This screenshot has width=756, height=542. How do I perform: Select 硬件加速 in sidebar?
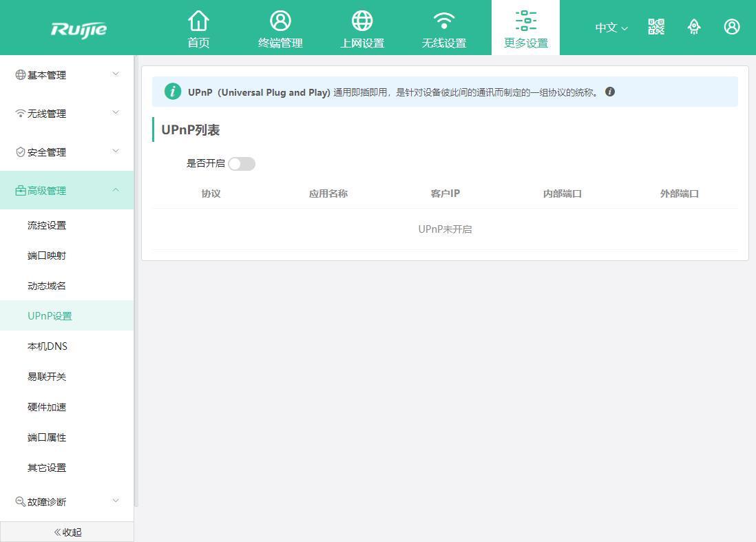click(67, 407)
